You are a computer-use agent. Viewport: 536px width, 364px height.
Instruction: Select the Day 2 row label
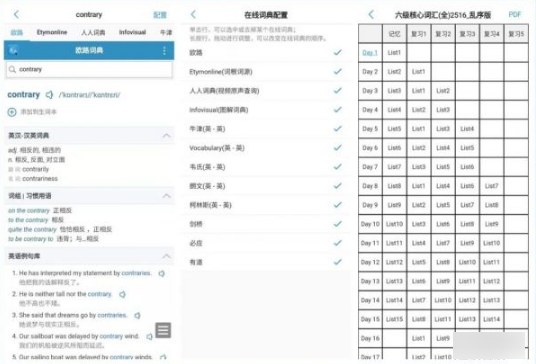click(x=370, y=72)
